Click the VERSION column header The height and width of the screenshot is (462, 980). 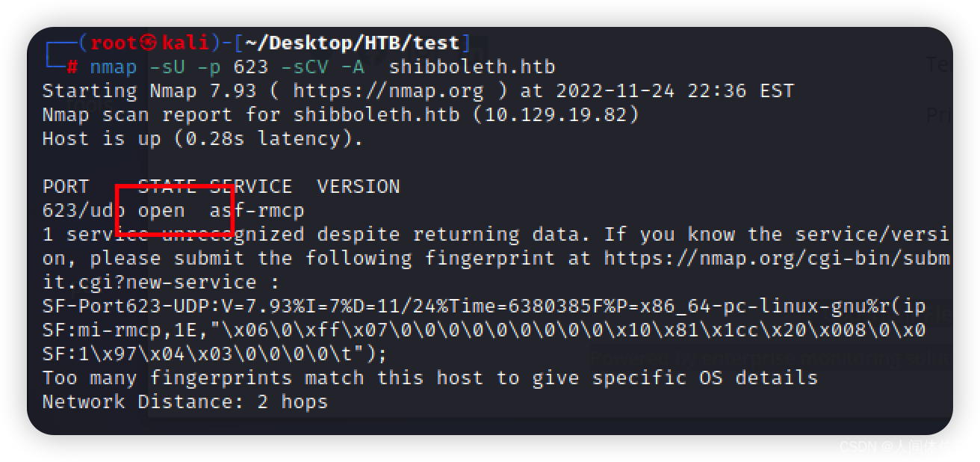click(x=359, y=187)
